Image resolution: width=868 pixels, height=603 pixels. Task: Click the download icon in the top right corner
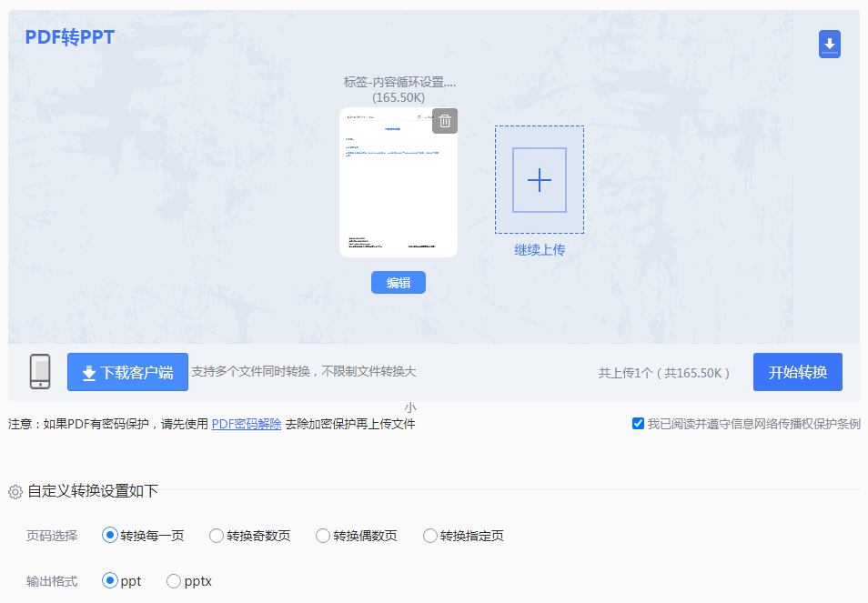[829, 44]
